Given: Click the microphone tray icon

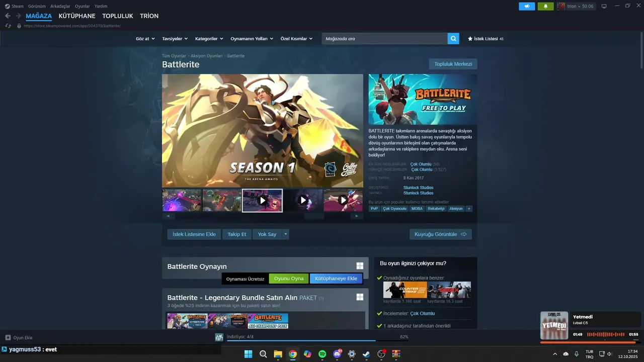Looking at the screenshot, I should 577,354.
